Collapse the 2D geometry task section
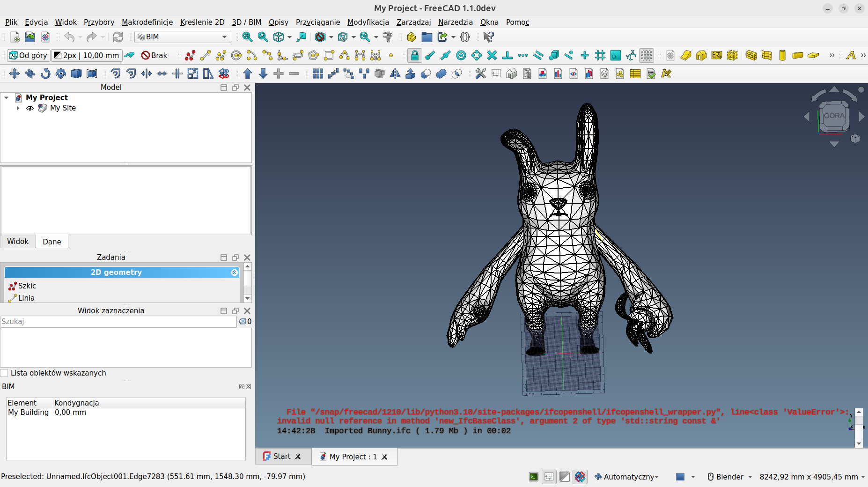 (x=235, y=273)
